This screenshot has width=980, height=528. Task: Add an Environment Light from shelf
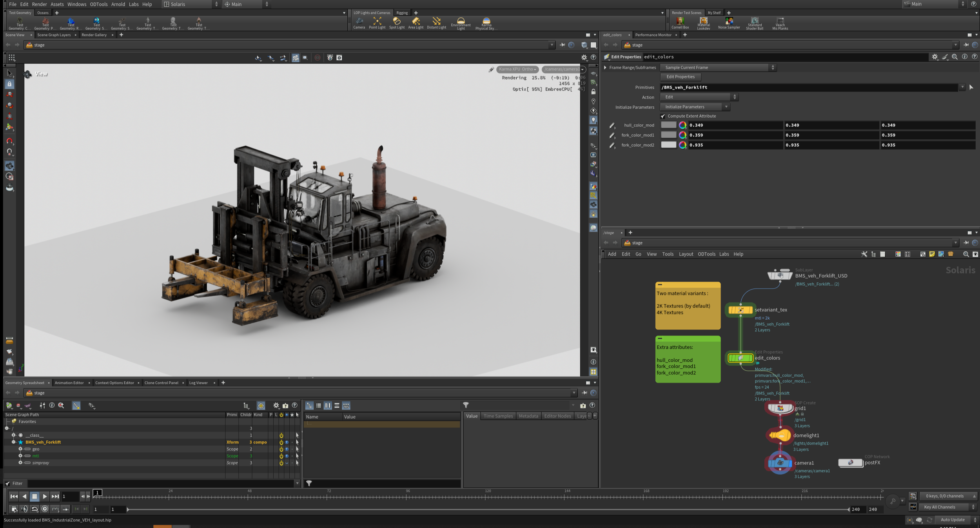(x=461, y=23)
